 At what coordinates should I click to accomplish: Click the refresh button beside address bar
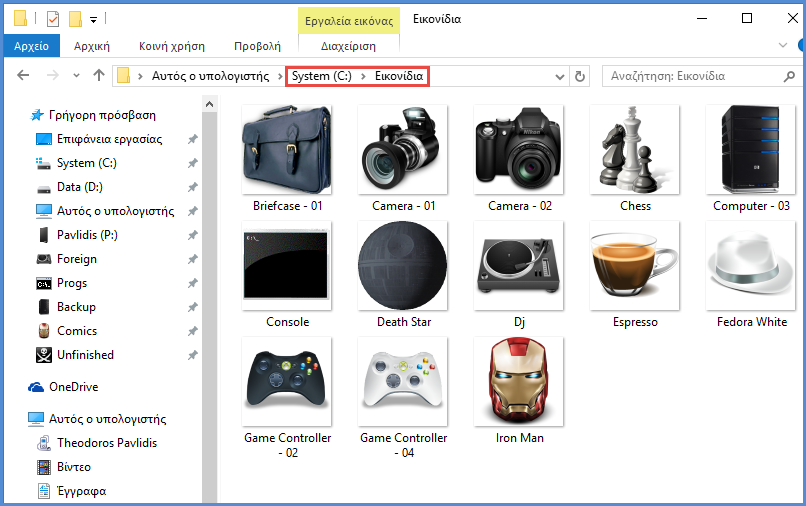point(579,77)
